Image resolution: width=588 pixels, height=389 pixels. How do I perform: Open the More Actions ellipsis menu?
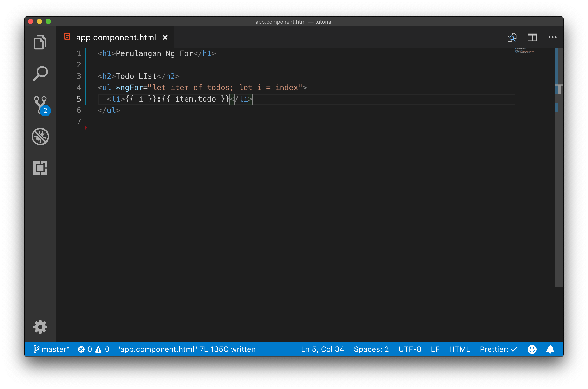coord(553,37)
